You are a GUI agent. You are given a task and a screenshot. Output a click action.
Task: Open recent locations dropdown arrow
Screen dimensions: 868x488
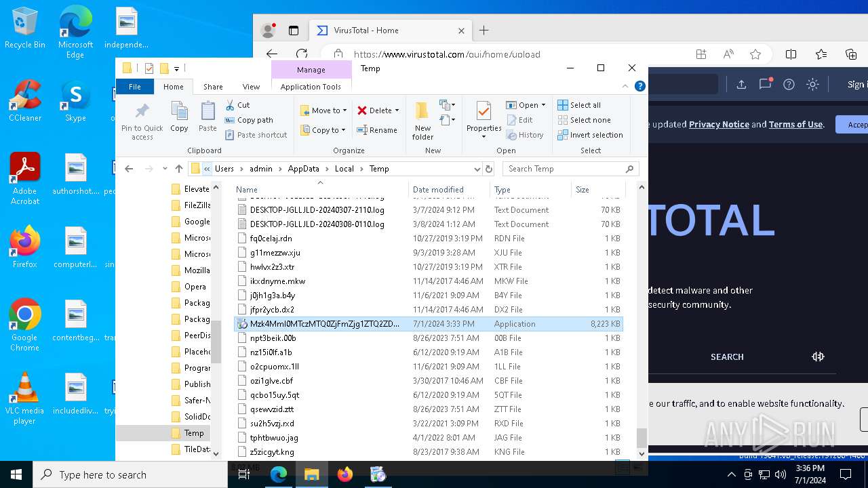(165, 169)
